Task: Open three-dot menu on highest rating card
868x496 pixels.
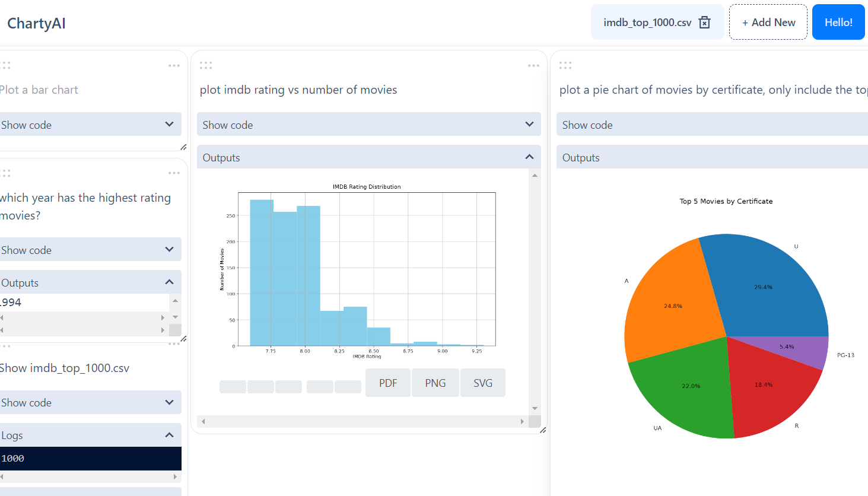Action: (174, 173)
